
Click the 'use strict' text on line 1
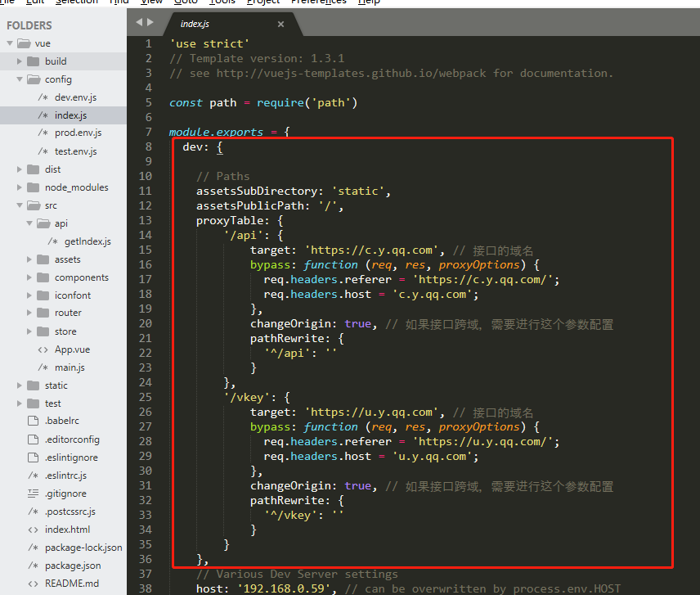[x=209, y=43]
